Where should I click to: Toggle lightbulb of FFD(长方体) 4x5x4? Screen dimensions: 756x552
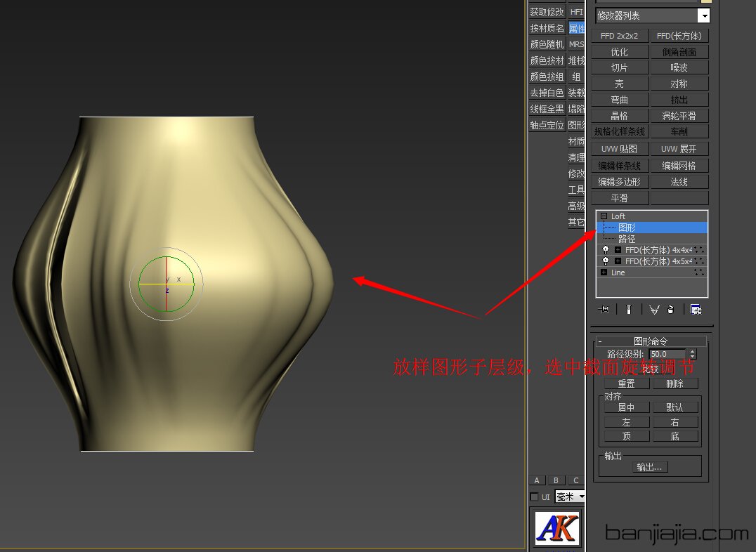click(606, 261)
